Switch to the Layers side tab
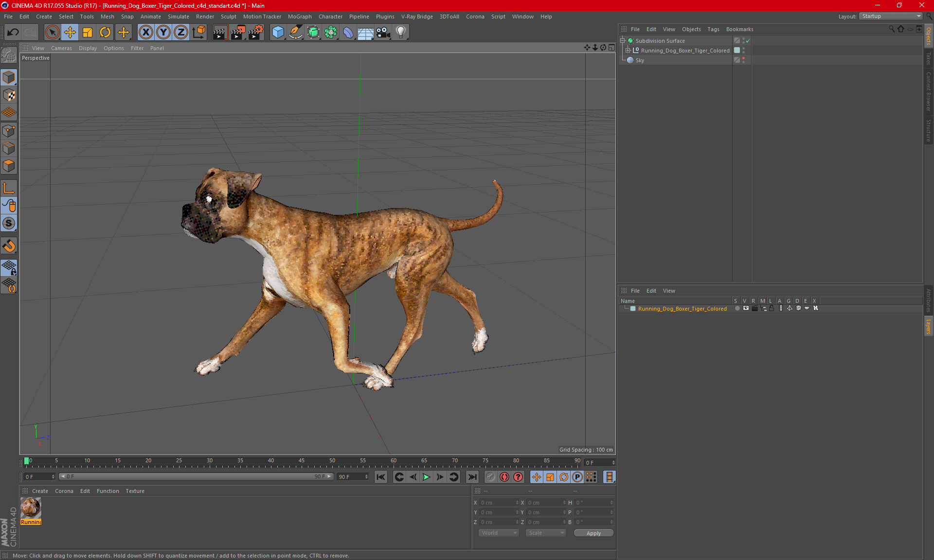 click(x=929, y=326)
